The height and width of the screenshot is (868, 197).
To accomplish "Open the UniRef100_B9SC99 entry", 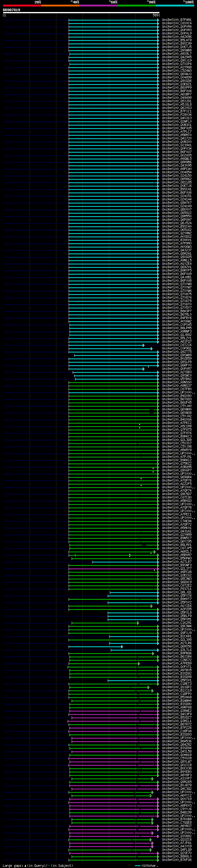I will coord(176,43).
